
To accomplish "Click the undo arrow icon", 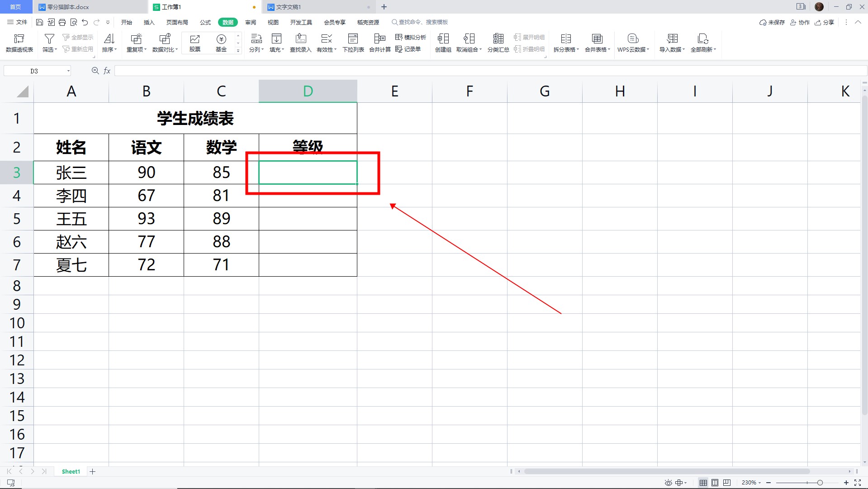I will pyautogui.click(x=85, y=22).
